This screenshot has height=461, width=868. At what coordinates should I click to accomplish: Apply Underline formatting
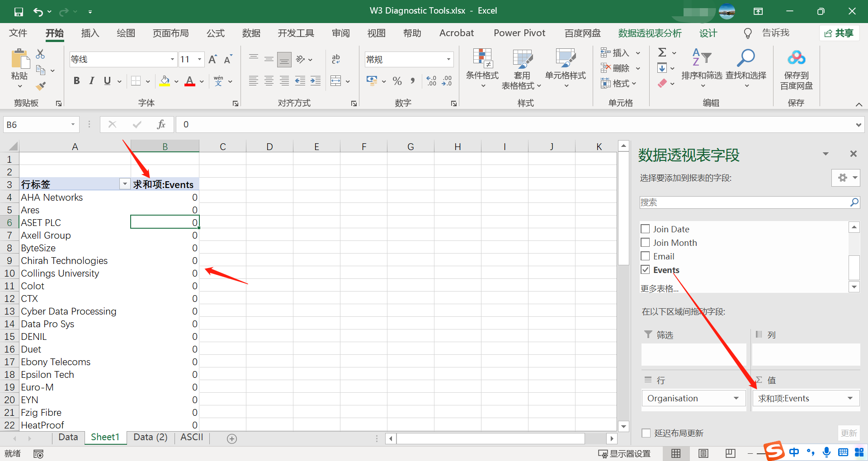point(107,81)
